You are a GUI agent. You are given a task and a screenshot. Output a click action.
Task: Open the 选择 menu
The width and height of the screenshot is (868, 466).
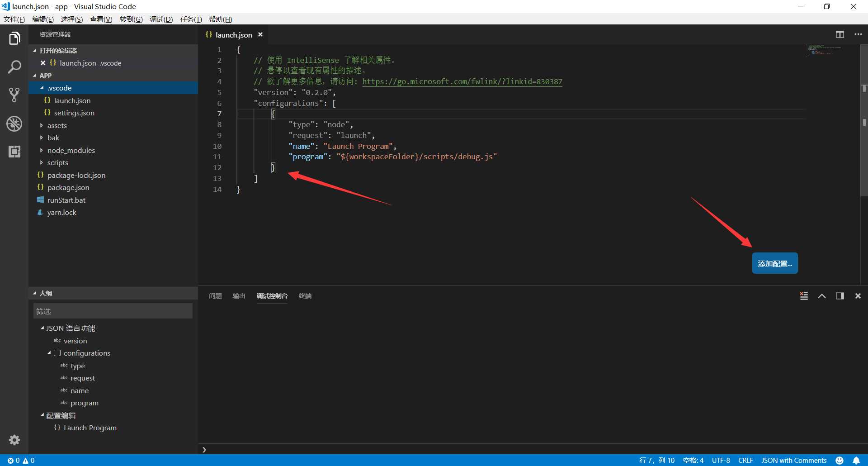72,19
